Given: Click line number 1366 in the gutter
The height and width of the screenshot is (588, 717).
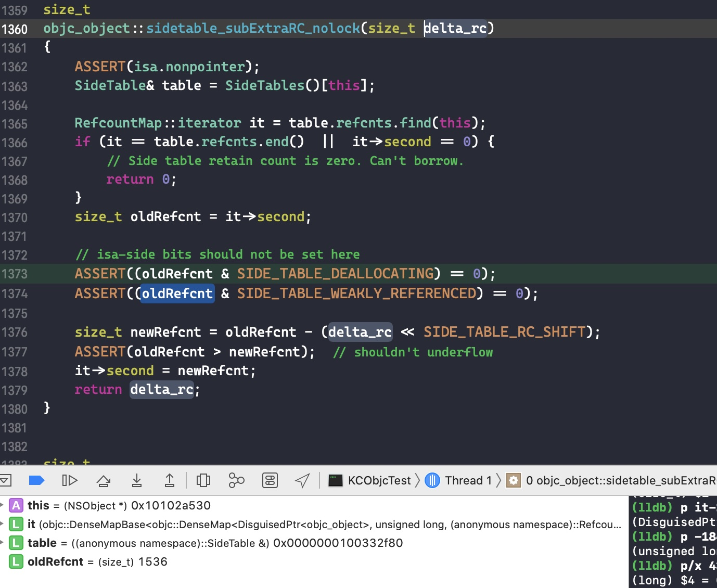Looking at the screenshot, I should click(x=15, y=143).
